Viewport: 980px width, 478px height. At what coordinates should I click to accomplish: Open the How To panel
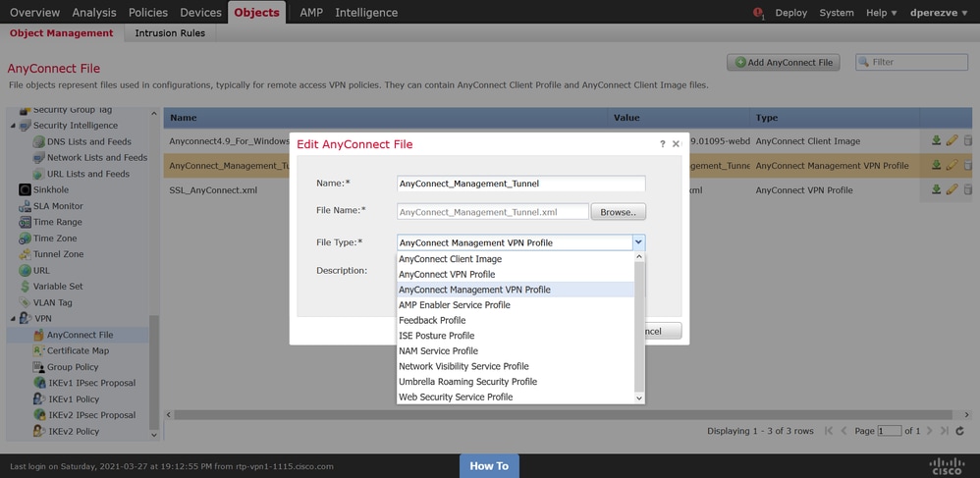pos(489,466)
